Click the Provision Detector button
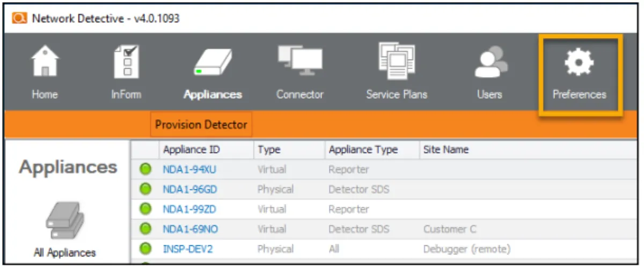644x269 pixels. pos(201,125)
